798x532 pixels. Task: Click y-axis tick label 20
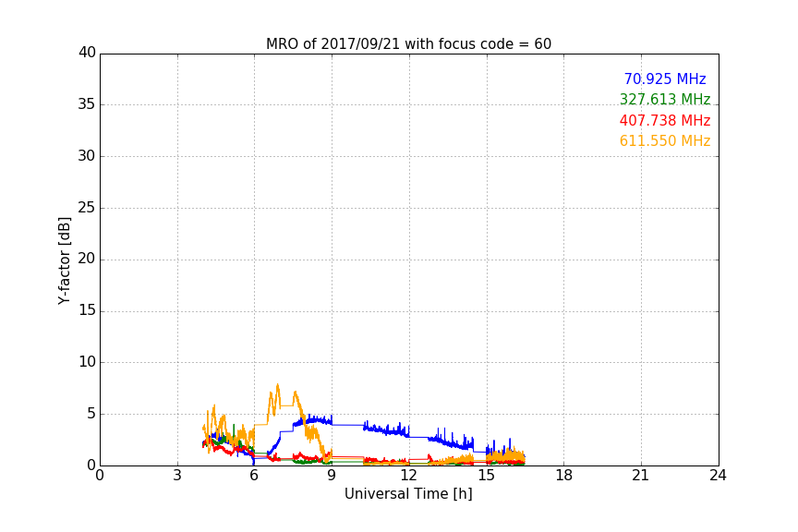87,259
